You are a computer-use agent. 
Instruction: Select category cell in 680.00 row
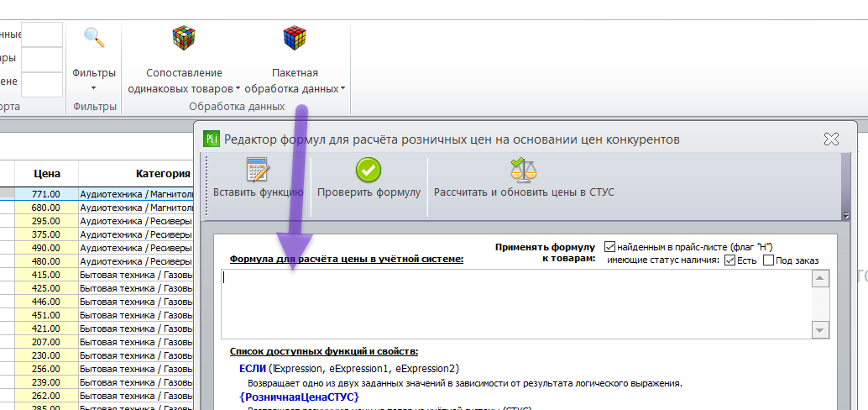pyautogui.click(x=136, y=208)
